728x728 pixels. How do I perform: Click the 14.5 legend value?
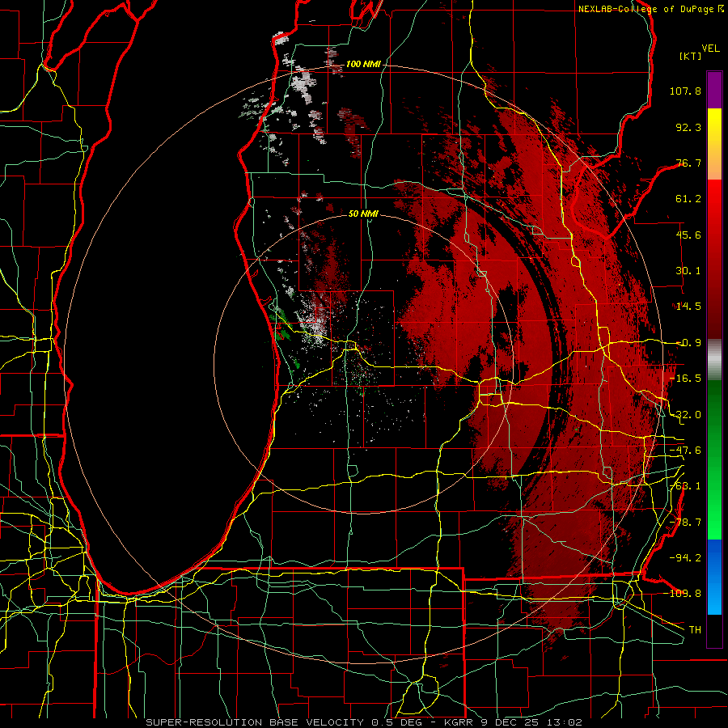(688, 307)
